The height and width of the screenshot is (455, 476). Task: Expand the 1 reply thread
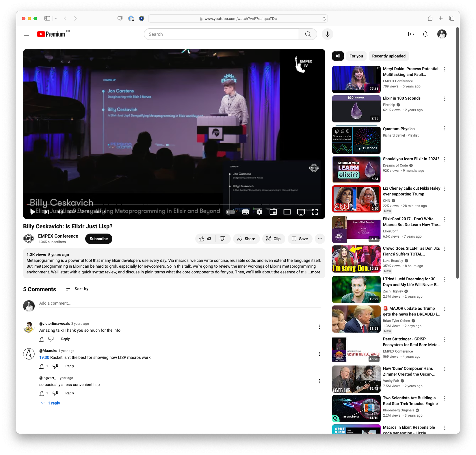(51, 403)
